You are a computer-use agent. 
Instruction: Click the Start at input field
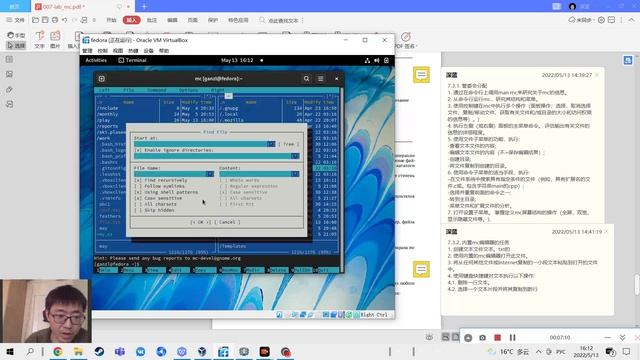click(x=201, y=144)
